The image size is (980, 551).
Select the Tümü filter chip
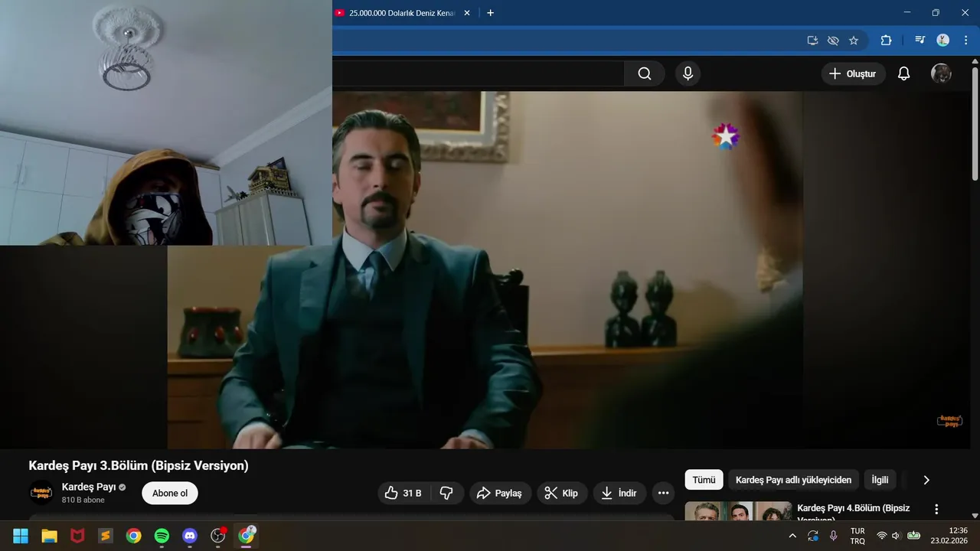(x=704, y=480)
